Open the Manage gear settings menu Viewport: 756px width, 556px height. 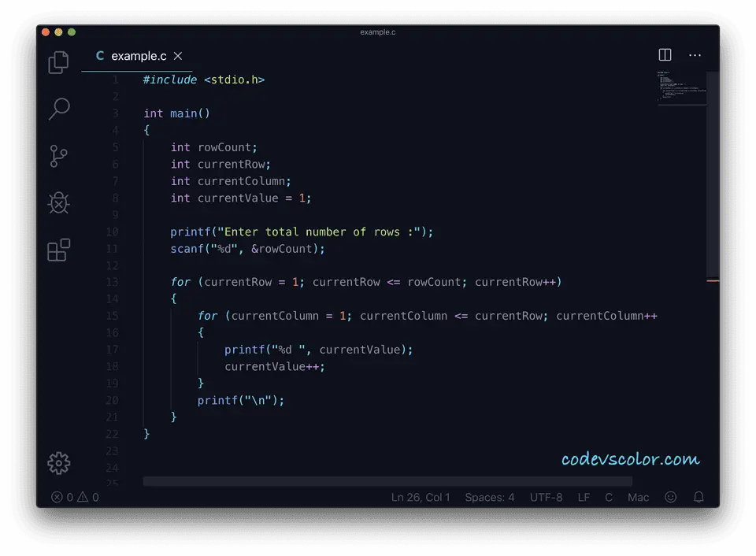tap(58, 463)
